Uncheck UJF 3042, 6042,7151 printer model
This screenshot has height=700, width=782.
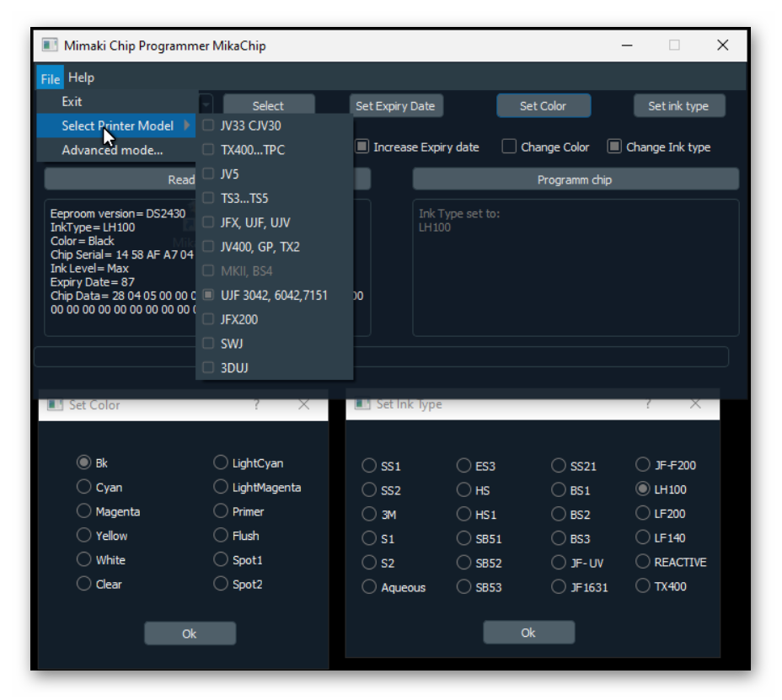[x=208, y=295]
